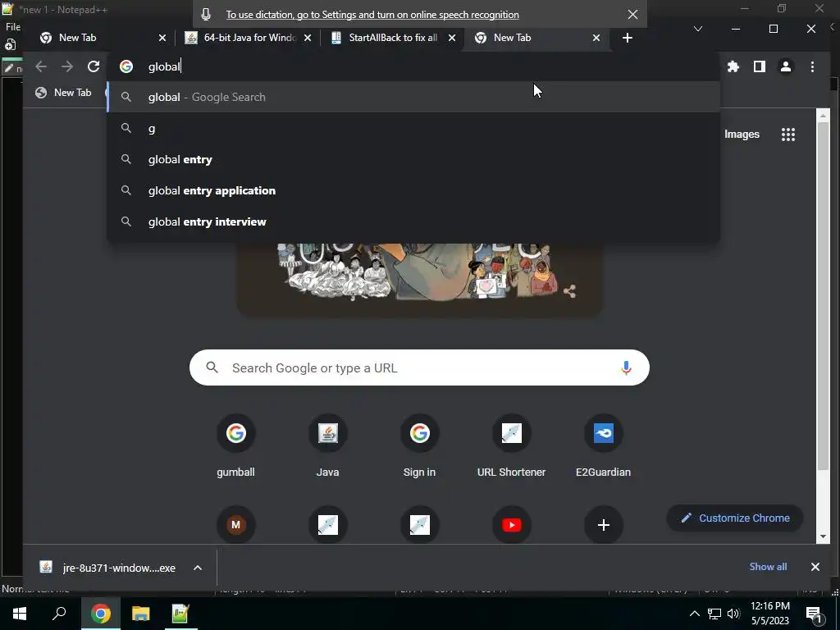Open the notification center icon
840x630 pixels.
click(813, 614)
